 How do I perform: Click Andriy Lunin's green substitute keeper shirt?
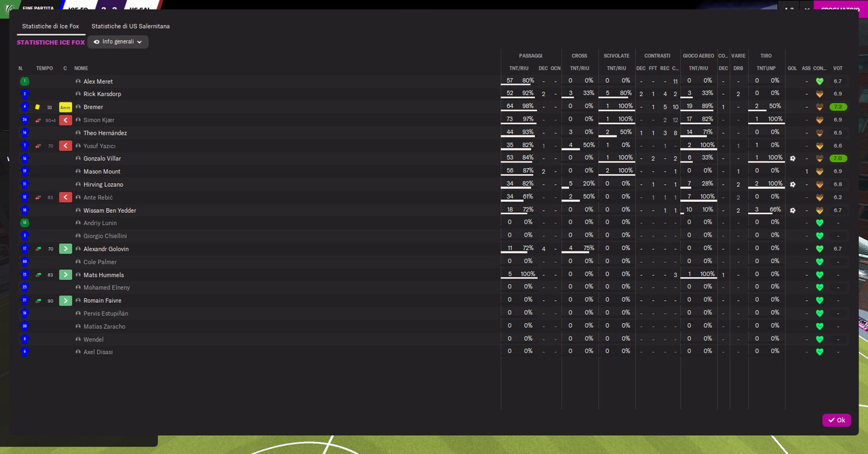coord(24,223)
